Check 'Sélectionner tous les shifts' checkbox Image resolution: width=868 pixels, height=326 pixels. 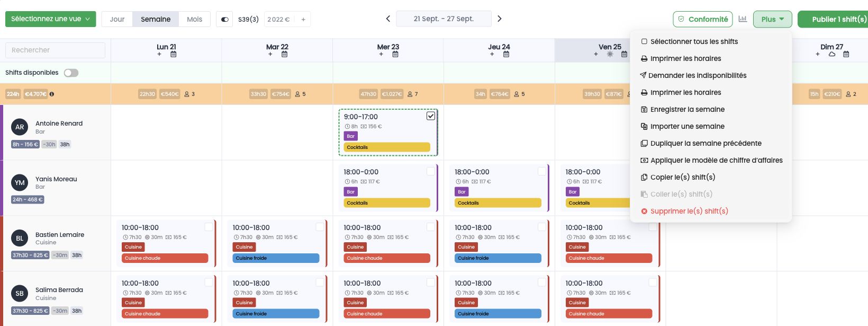point(644,41)
